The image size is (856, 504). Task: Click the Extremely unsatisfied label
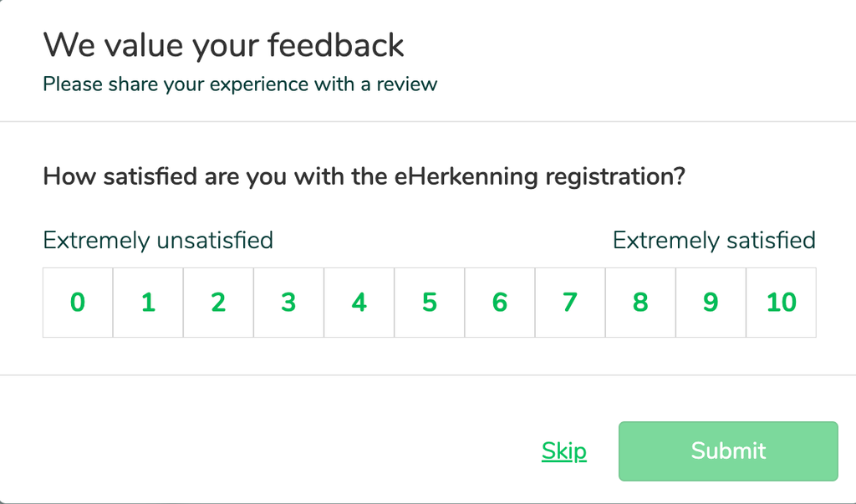(157, 241)
